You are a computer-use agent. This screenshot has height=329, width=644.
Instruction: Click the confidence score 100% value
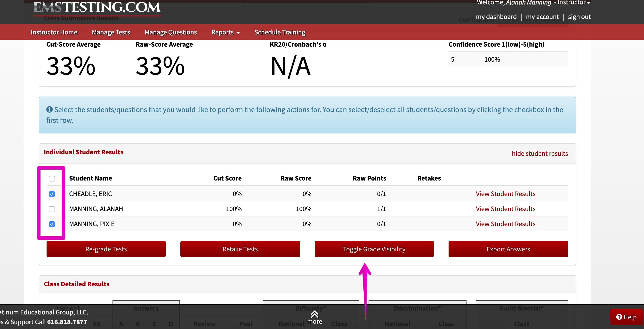492,59
